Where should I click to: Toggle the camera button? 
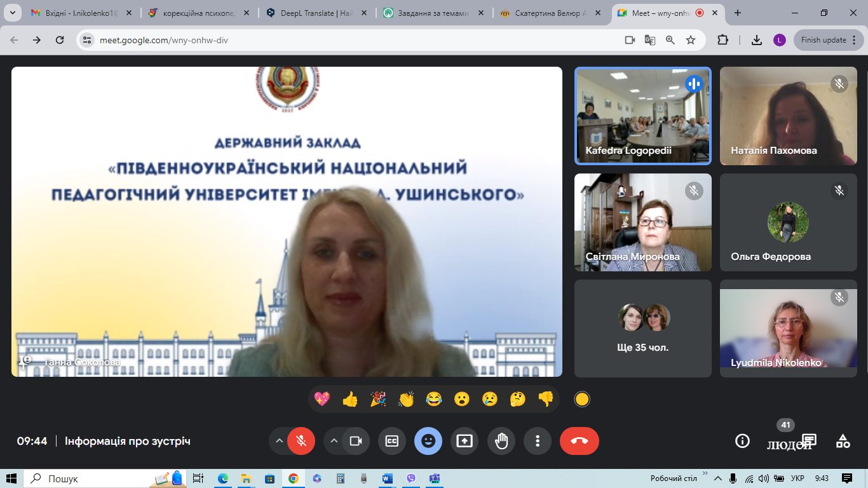(356, 441)
